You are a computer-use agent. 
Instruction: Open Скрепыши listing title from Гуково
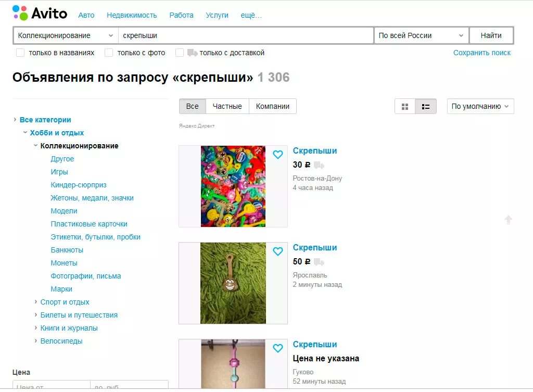(315, 345)
